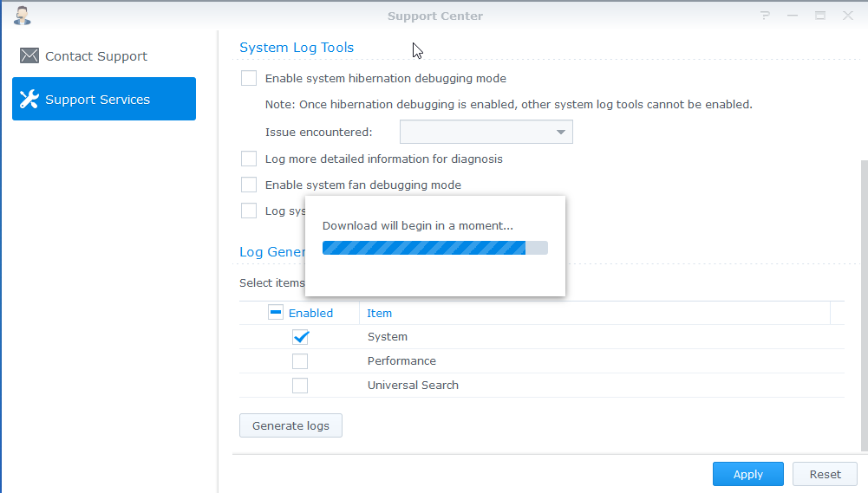
Task: Check the Performance log item
Action: click(300, 361)
